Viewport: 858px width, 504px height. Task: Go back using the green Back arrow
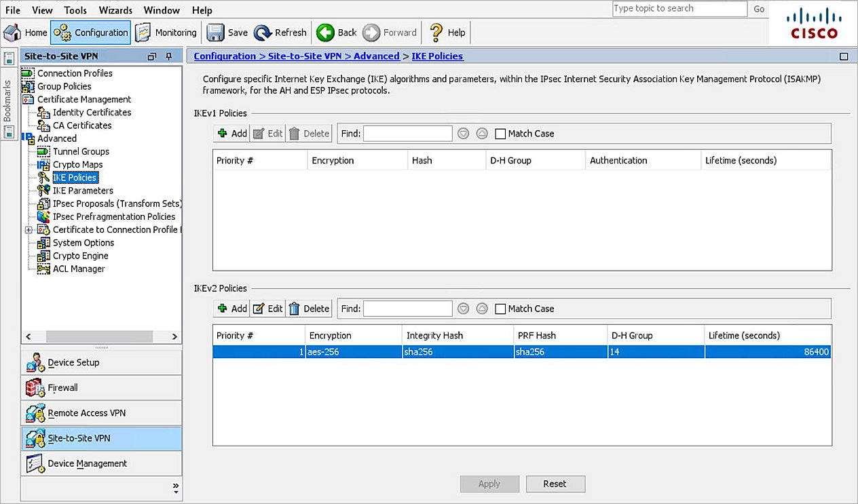(325, 33)
